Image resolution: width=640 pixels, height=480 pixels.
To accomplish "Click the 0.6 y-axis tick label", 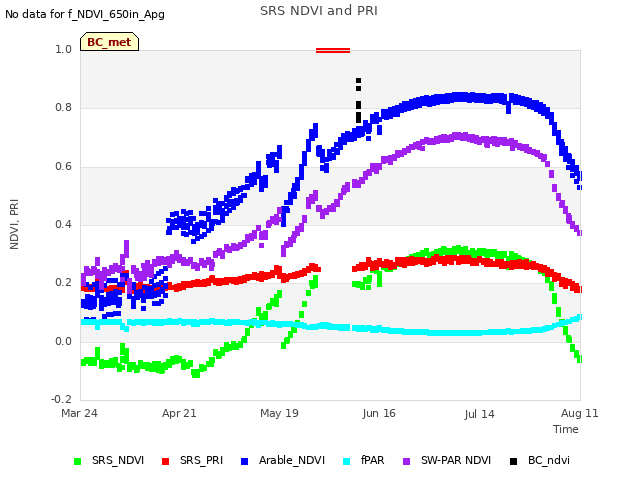I will (63, 166).
